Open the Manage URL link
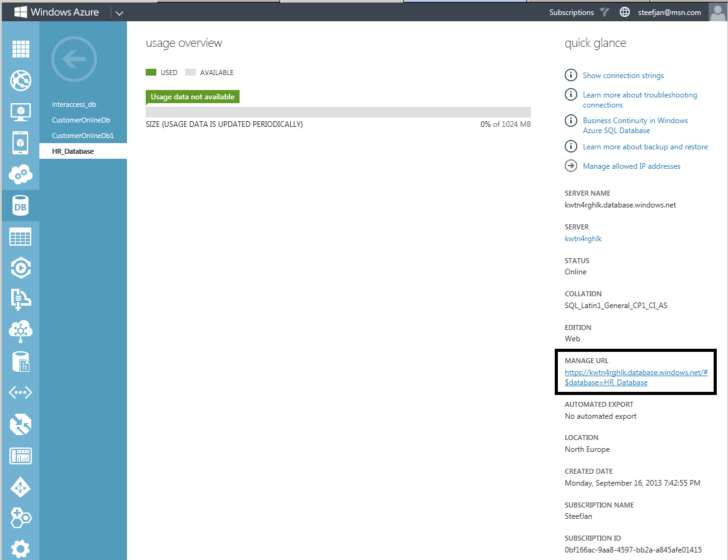The image size is (728, 560). [636, 377]
